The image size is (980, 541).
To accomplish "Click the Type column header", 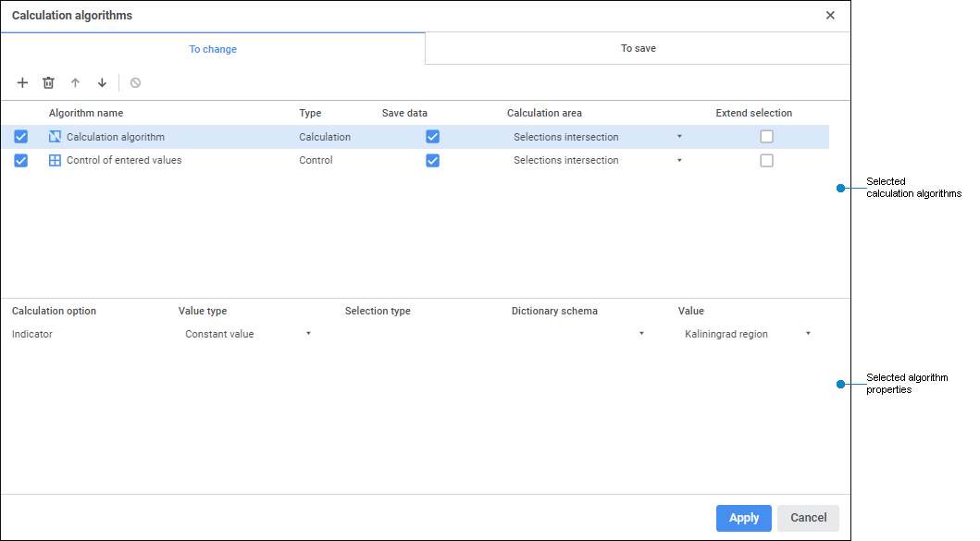I will click(310, 113).
